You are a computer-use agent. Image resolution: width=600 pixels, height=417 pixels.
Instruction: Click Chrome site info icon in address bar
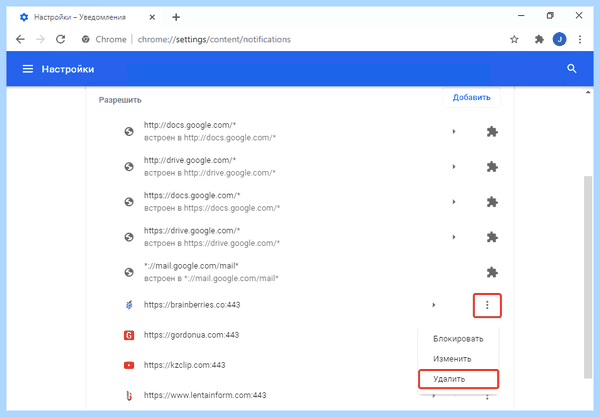coord(86,39)
